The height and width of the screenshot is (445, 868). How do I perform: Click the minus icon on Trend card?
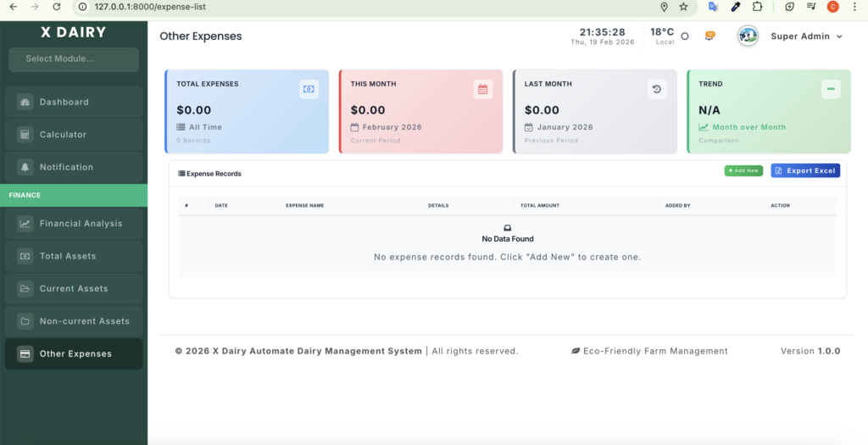tap(831, 89)
